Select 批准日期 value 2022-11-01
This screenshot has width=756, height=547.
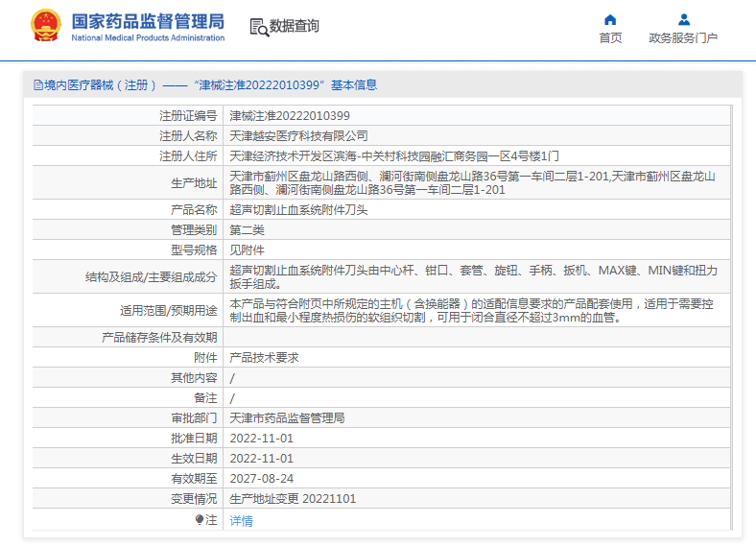click(x=261, y=439)
